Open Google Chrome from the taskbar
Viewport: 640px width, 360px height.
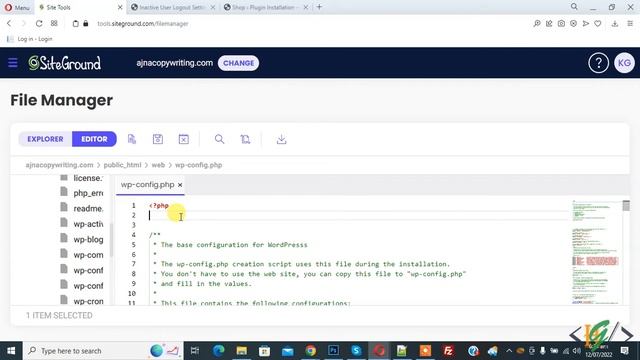coord(311,351)
